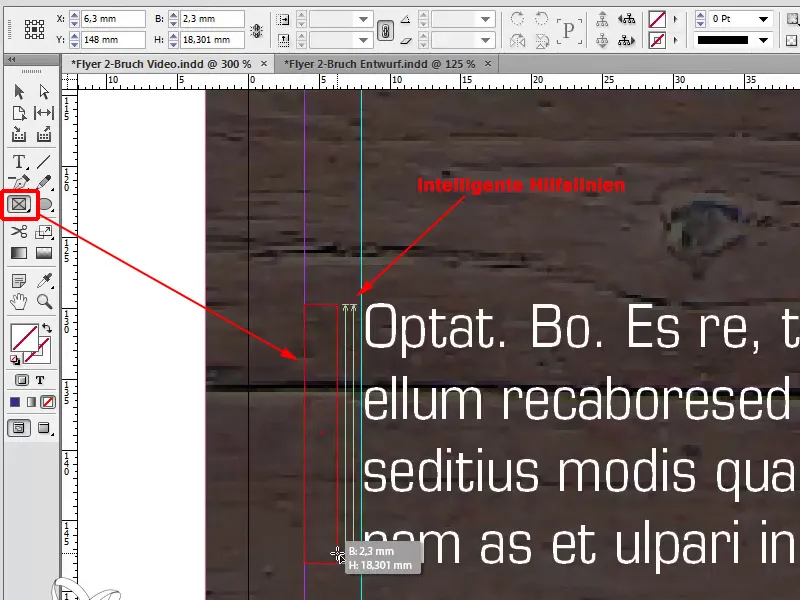Click the width B input field

212,19
